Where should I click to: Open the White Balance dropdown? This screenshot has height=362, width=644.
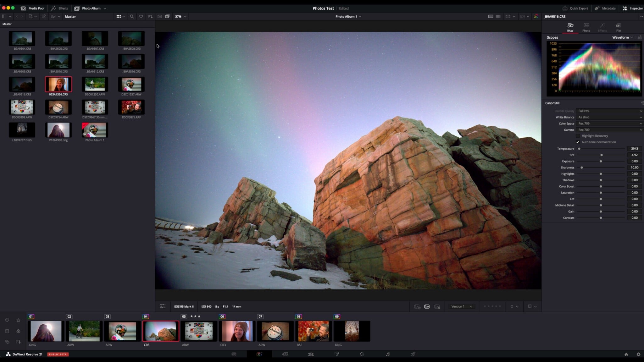(609, 117)
